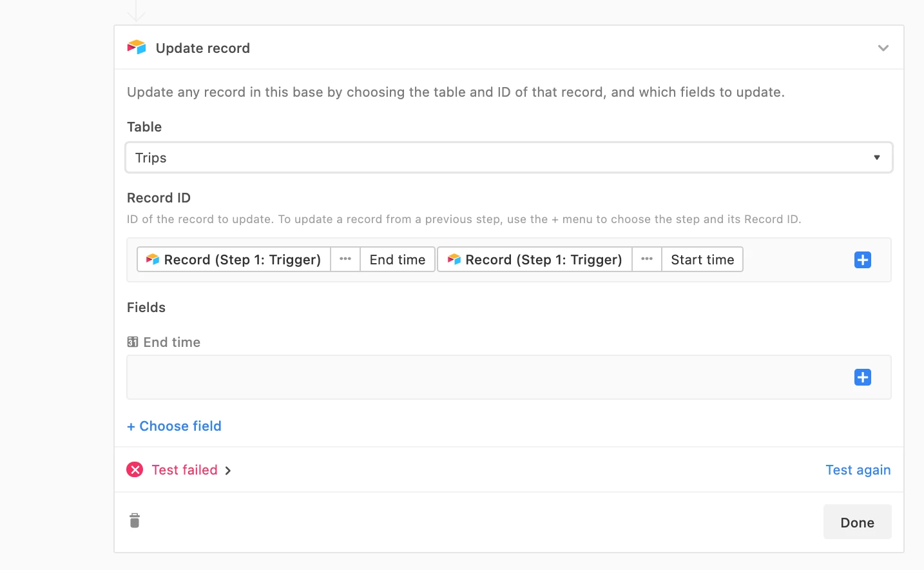Click the plus icon in End time field
924x570 pixels.
point(863,377)
